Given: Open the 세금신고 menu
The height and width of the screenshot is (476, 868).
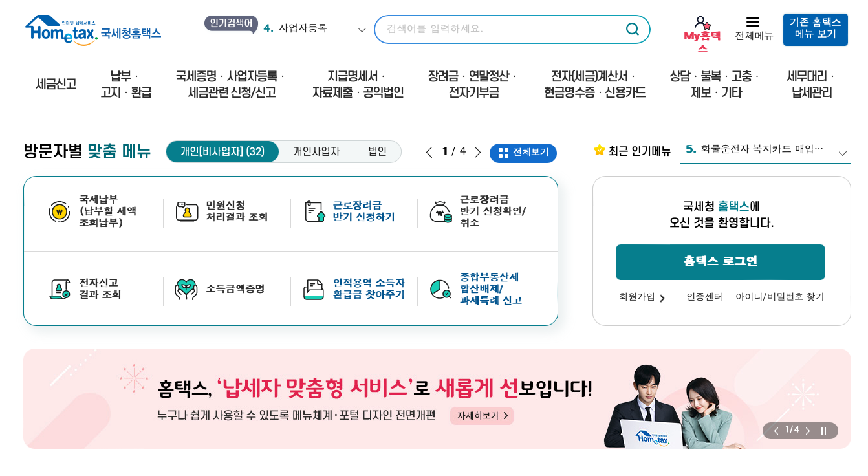Looking at the screenshot, I should click(56, 84).
